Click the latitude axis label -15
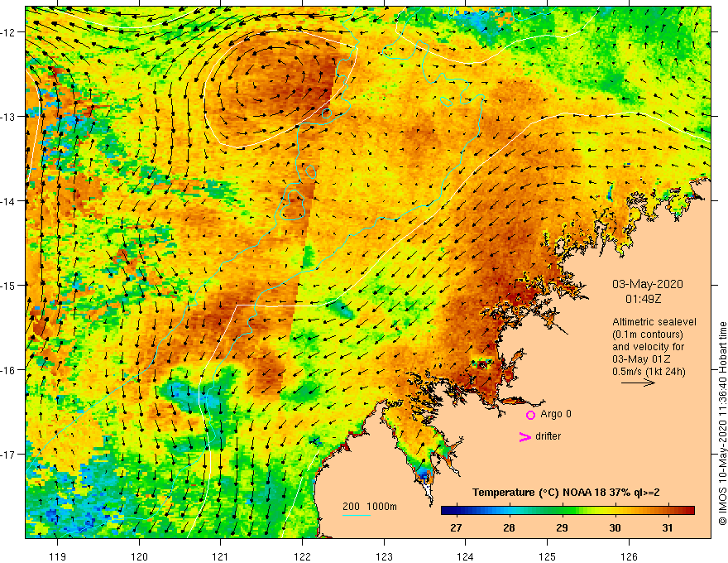 pyautogui.click(x=9, y=285)
